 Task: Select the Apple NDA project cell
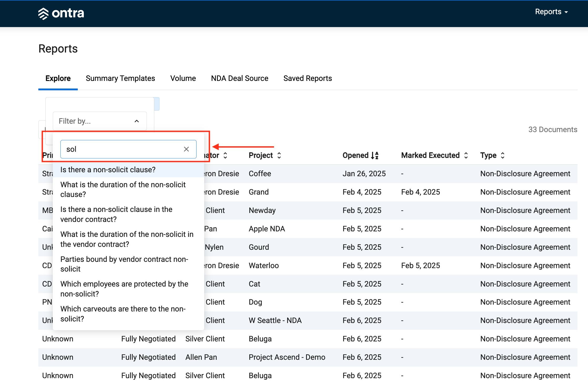(267, 229)
